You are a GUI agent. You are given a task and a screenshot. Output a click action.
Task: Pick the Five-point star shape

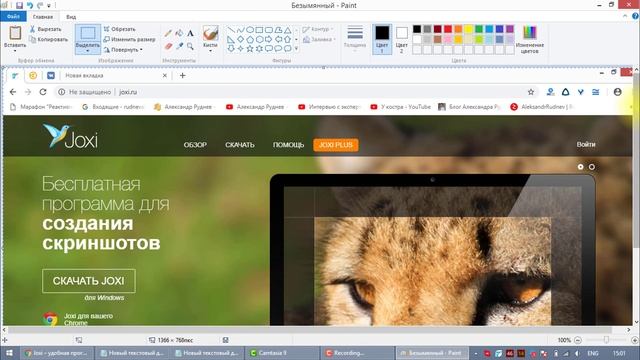[250, 49]
